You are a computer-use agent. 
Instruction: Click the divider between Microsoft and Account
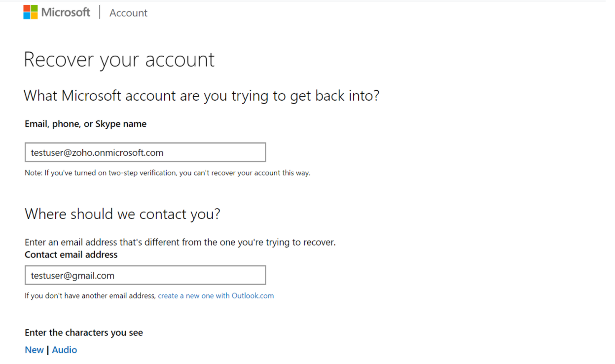click(x=100, y=12)
